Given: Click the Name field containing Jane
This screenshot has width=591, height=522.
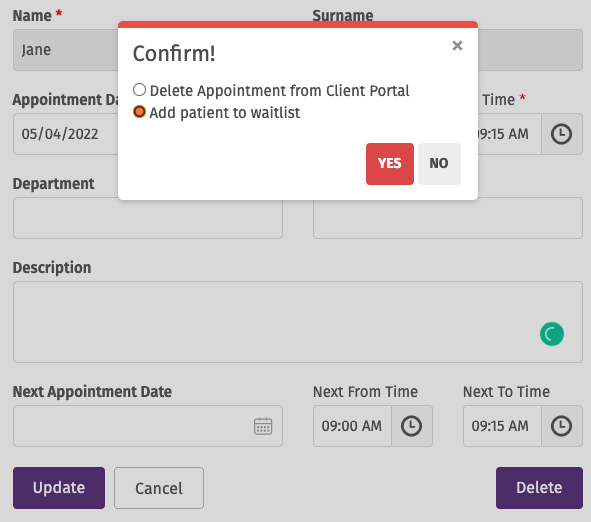Looking at the screenshot, I should point(66,50).
